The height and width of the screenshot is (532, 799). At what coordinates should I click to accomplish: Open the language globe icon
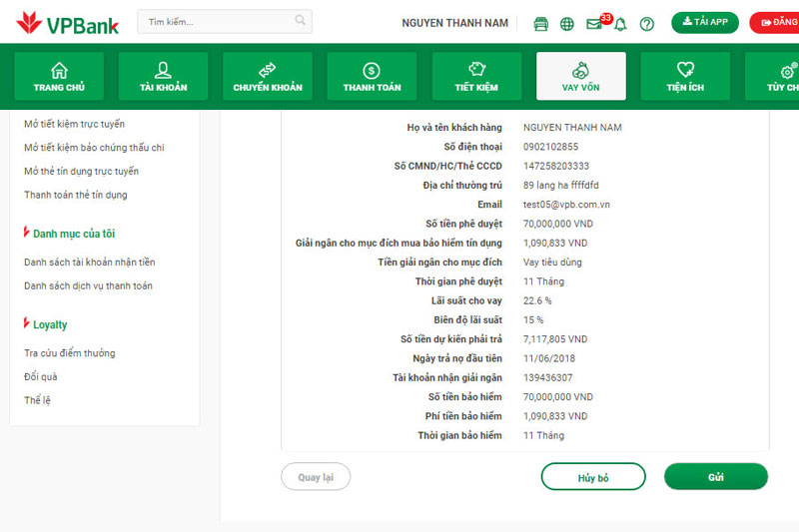pos(567,24)
